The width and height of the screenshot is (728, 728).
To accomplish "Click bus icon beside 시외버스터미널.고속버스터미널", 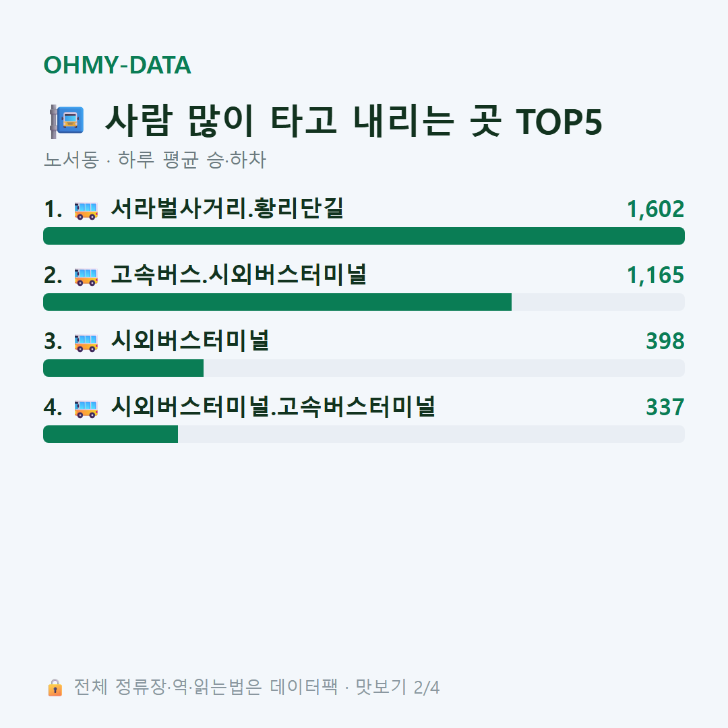I will click(86, 408).
